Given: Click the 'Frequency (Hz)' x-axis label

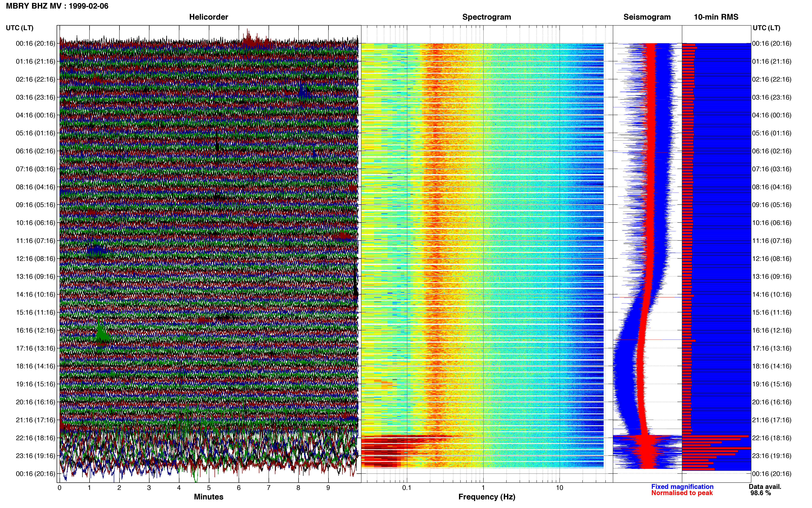Looking at the screenshot, I should click(487, 497).
